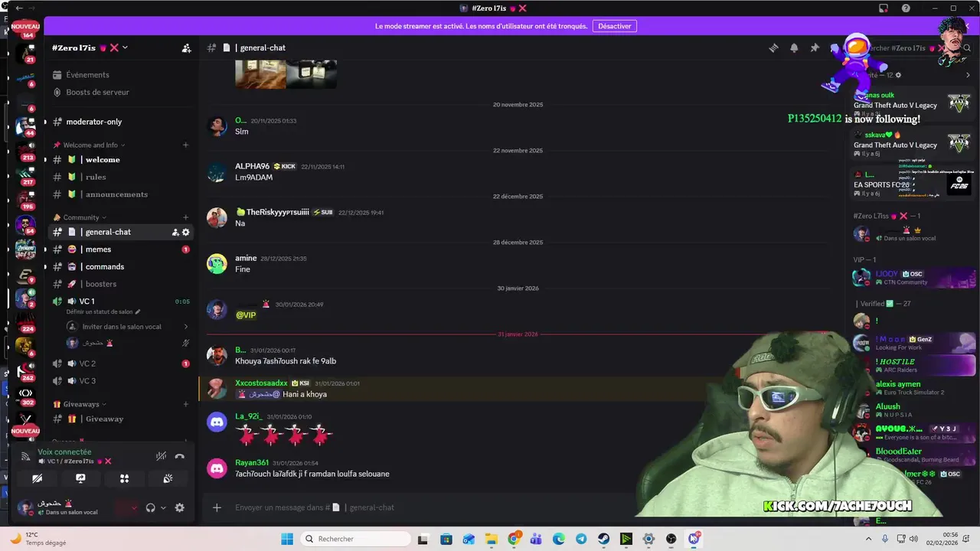Click voice connection signal icon
The height and width of the screenshot is (551, 980).
25,456
